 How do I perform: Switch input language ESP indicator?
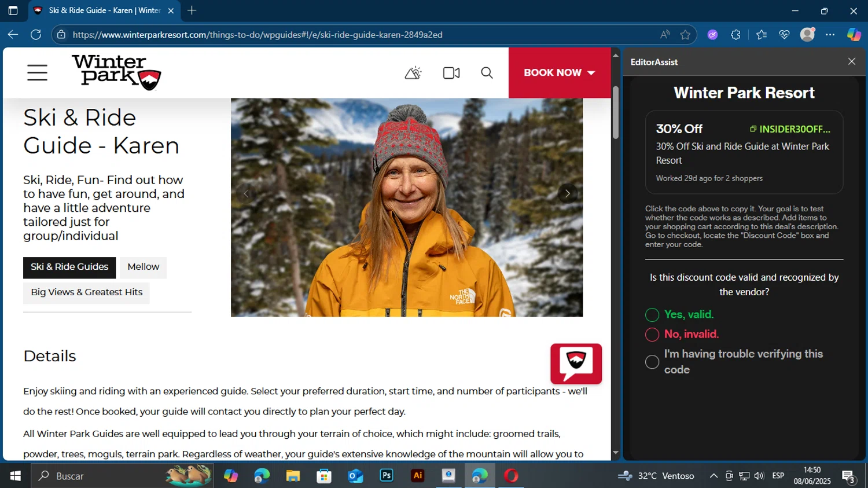pyautogui.click(x=778, y=476)
